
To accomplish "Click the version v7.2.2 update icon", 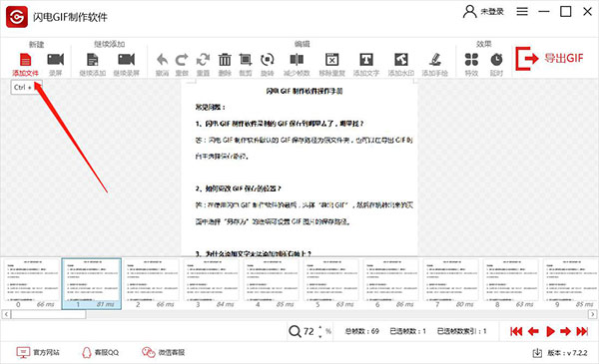I will pos(537,353).
